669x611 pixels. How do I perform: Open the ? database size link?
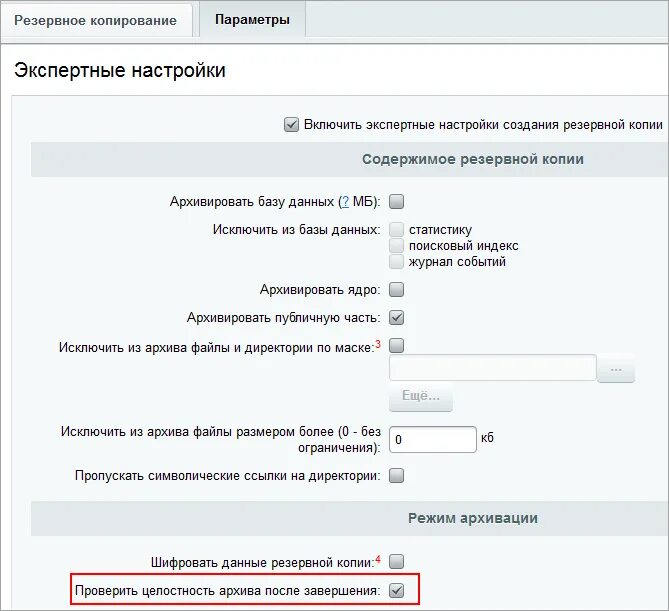point(345,201)
